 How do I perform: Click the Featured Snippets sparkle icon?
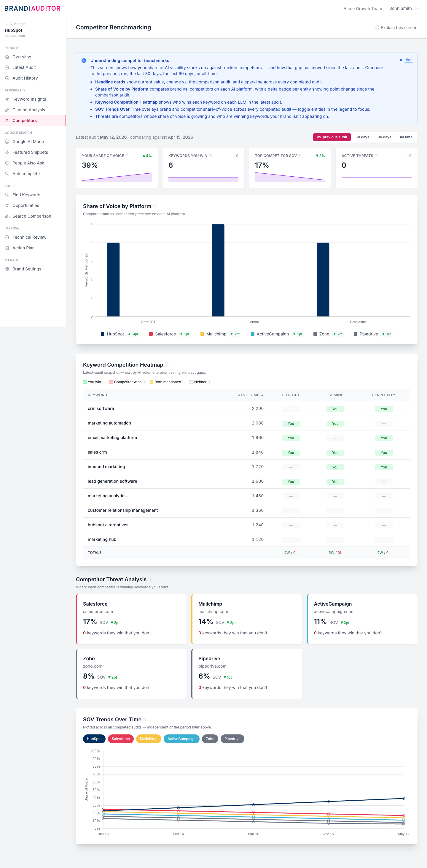pos(7,152)
